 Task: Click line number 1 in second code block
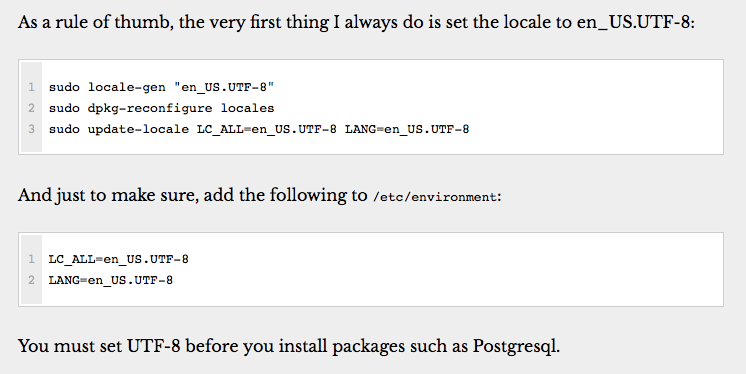pyautogui.click(x=31, y=259)
